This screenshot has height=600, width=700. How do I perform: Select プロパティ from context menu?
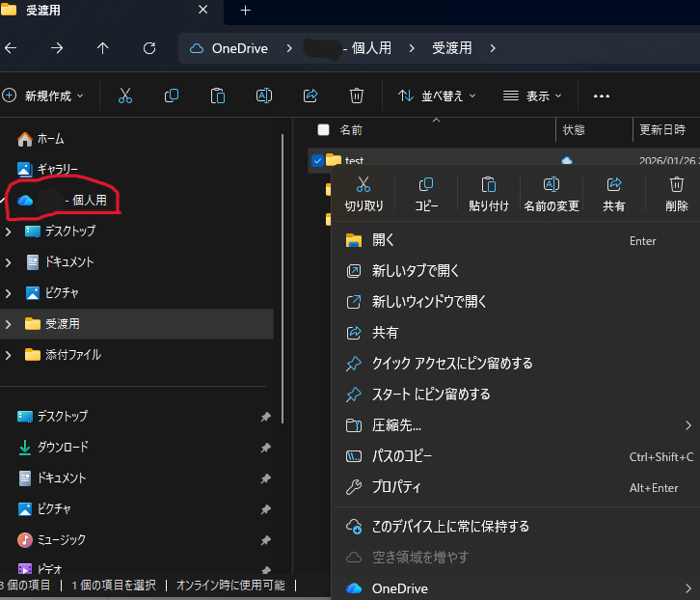pos(396,487)
